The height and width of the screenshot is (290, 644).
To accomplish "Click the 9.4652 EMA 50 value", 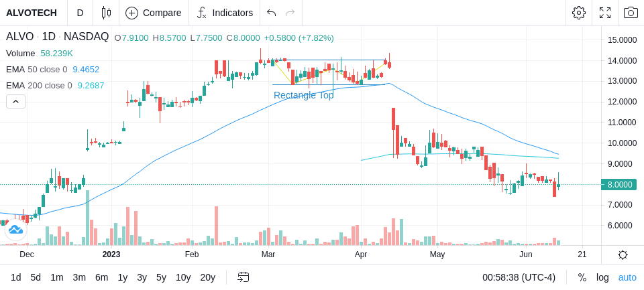I will [87, 70].
